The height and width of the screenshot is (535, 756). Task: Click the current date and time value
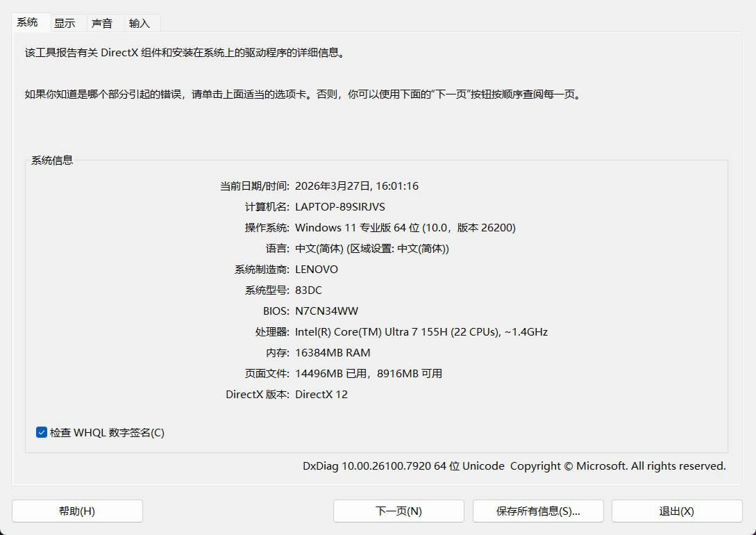tap(356, 186)
